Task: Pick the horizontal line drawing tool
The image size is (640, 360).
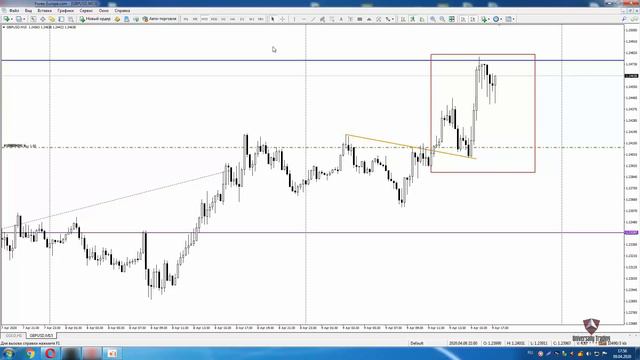Action: tap(304, 19)
